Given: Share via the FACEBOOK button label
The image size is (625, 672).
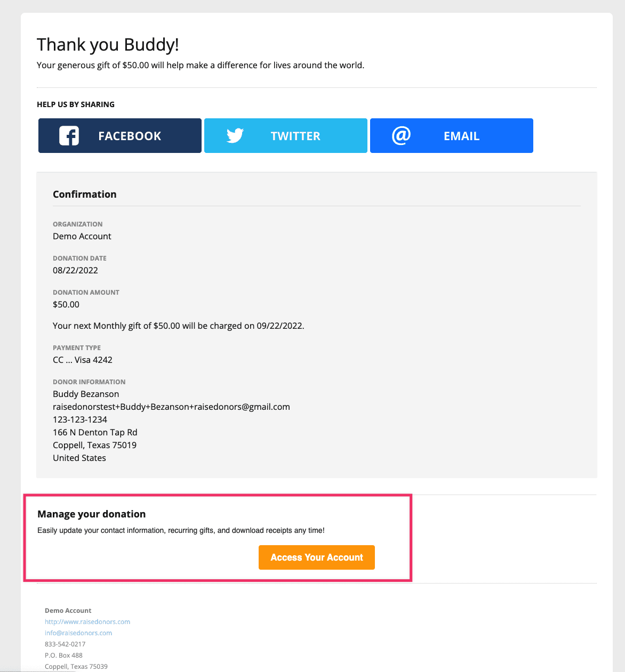Looking at the screenshot, I should click(130, 136).
